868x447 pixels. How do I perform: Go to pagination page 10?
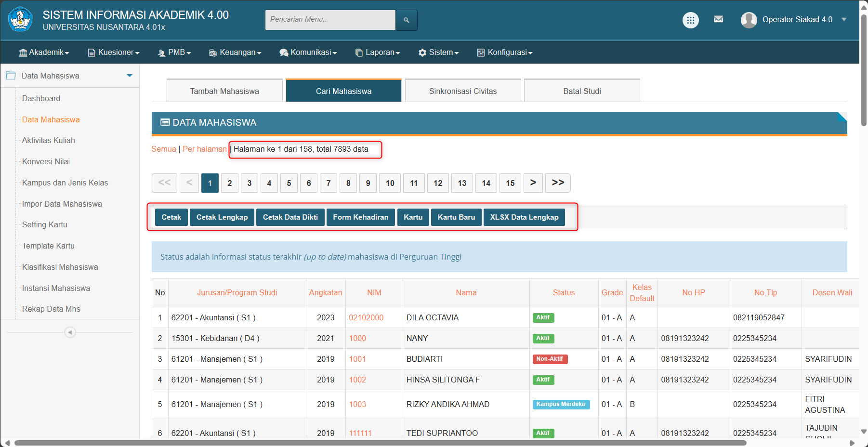point(390,183)
